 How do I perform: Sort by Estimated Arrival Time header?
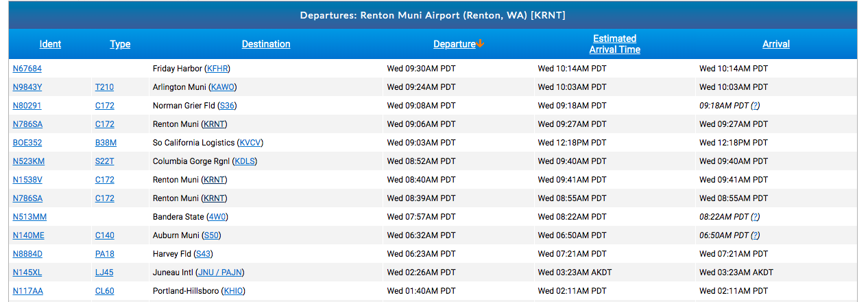click(x=614, y=44)
